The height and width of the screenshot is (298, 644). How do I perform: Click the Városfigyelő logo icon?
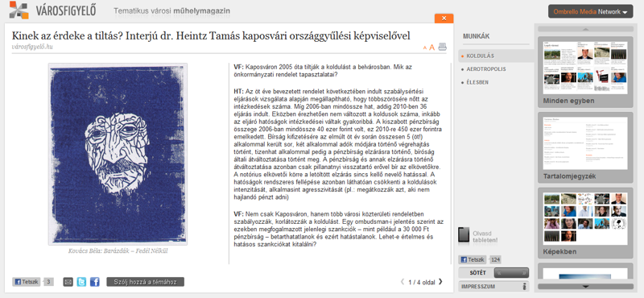[19, 10]
